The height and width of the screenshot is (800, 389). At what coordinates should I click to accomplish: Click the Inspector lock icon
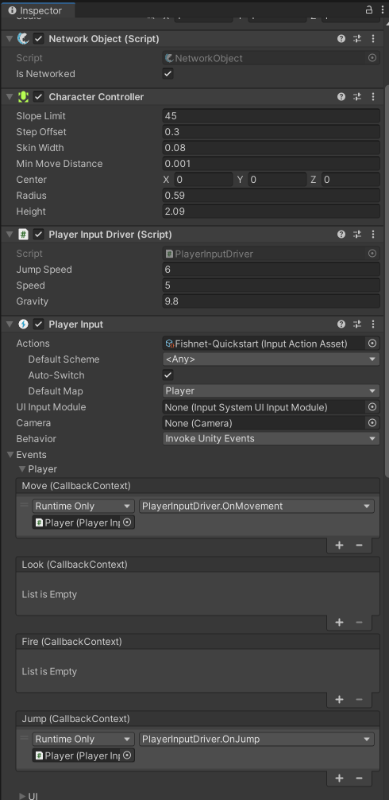(369, 10)
